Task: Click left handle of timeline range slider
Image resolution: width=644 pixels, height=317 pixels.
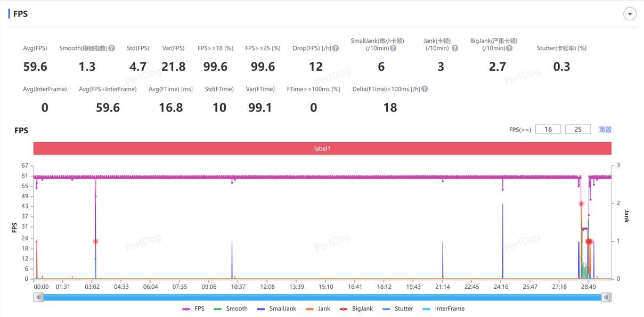Action: coord(38,298)
